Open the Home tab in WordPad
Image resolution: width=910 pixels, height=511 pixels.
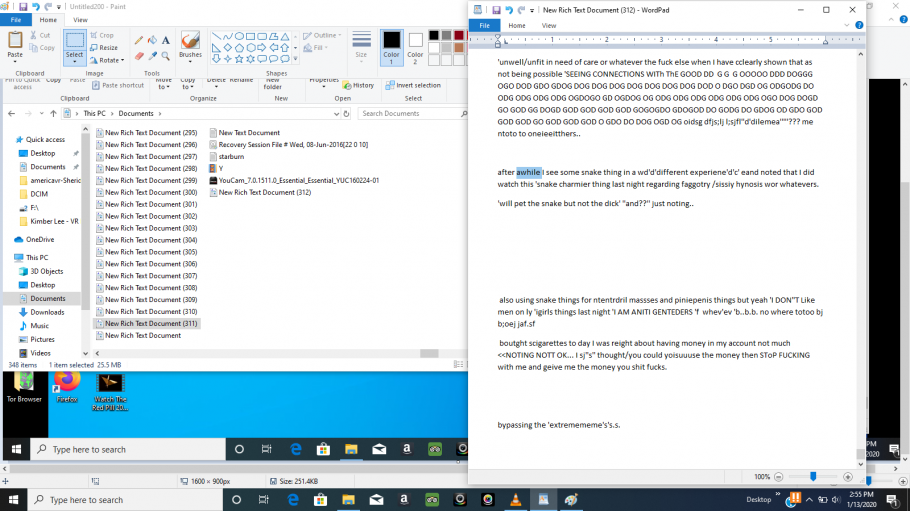click(517, 26)
